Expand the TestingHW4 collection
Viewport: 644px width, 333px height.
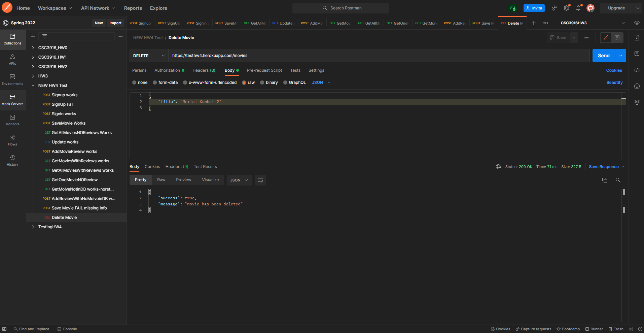[33, 227]
